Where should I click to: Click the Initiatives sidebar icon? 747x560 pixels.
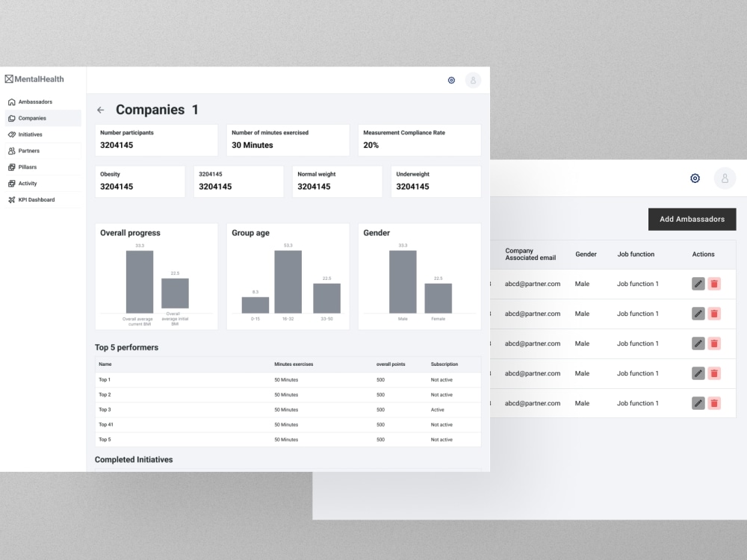pyautogui.click(x=11, y=134)
